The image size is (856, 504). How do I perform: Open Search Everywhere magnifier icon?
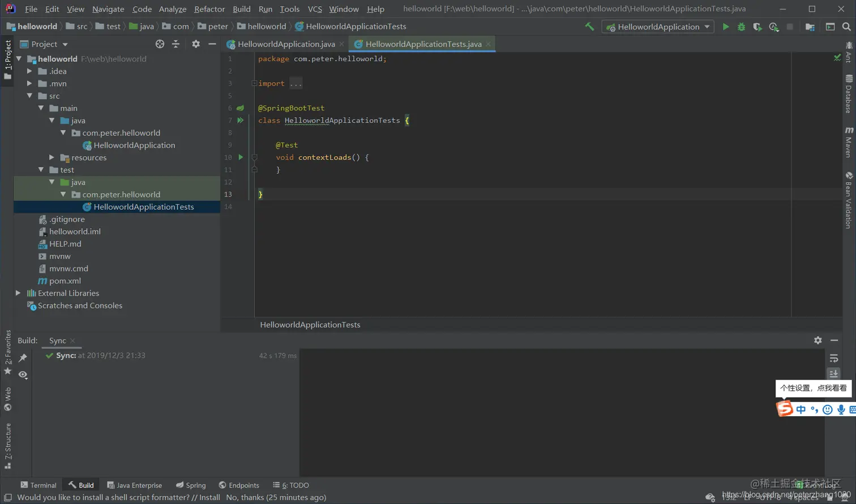(846, 27)
